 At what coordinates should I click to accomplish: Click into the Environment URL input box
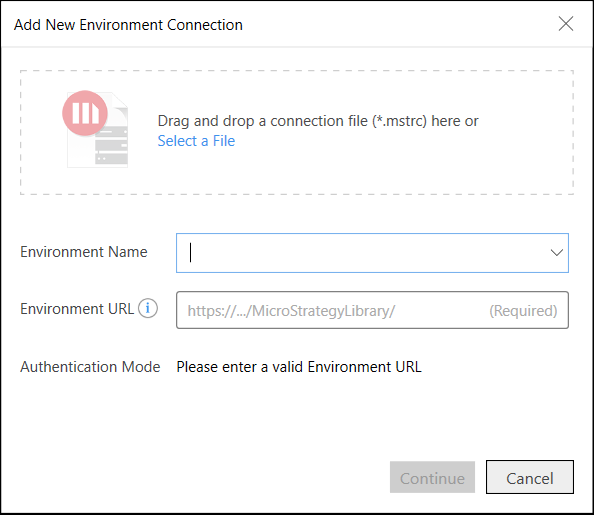pos(372,310)
